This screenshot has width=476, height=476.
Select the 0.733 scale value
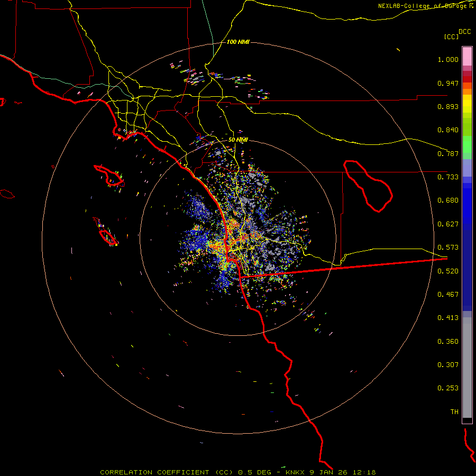coord(448,177)
